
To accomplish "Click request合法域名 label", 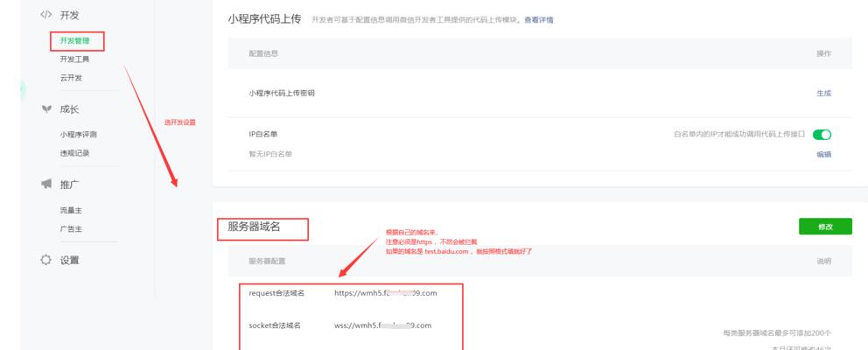I will pyautogui.click(x=276, y=293).
